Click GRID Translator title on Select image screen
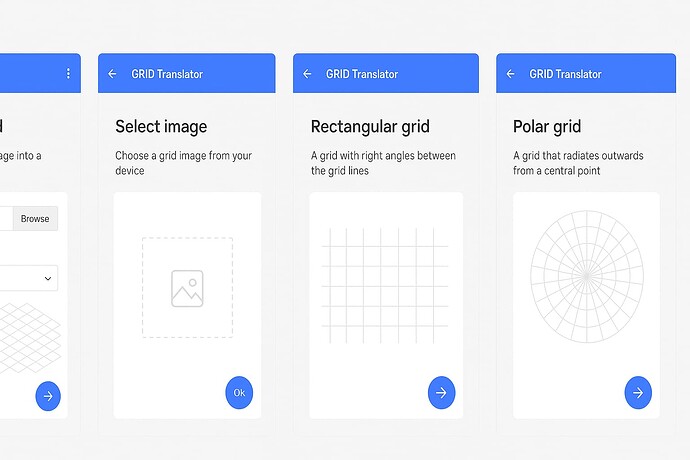This screenshot has width=690, height=460. pos(167,74)
